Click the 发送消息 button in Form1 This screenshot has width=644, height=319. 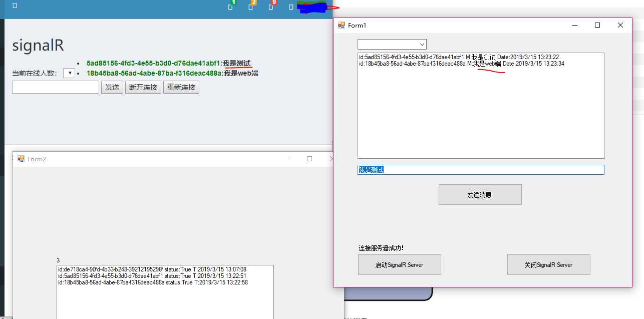coord(480,194)
